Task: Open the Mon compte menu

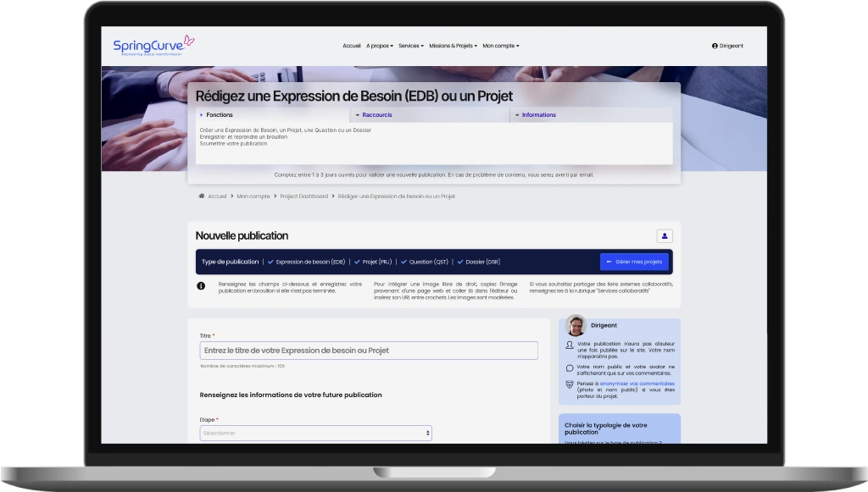Action: [x=499, y=46]
